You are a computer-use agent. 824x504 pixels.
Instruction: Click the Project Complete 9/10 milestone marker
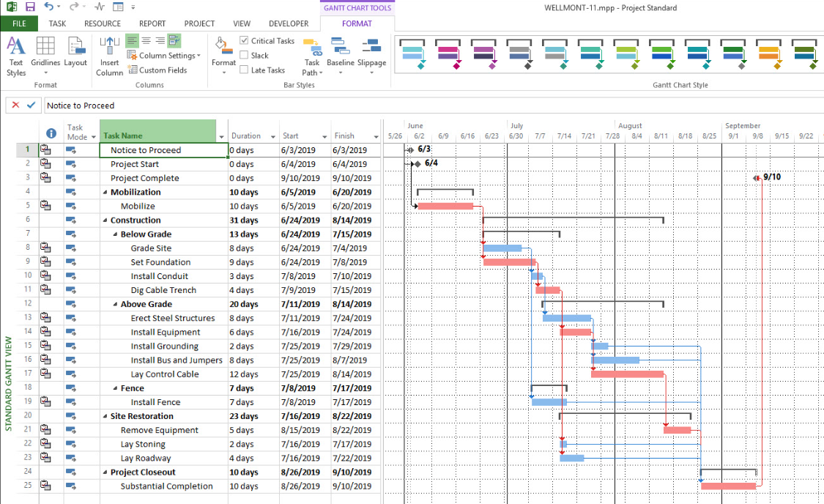click(756, 178)
